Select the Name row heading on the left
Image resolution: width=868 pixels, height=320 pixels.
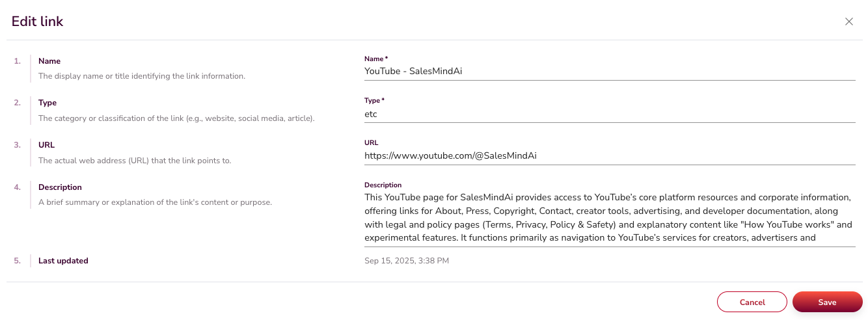[49, 61]
